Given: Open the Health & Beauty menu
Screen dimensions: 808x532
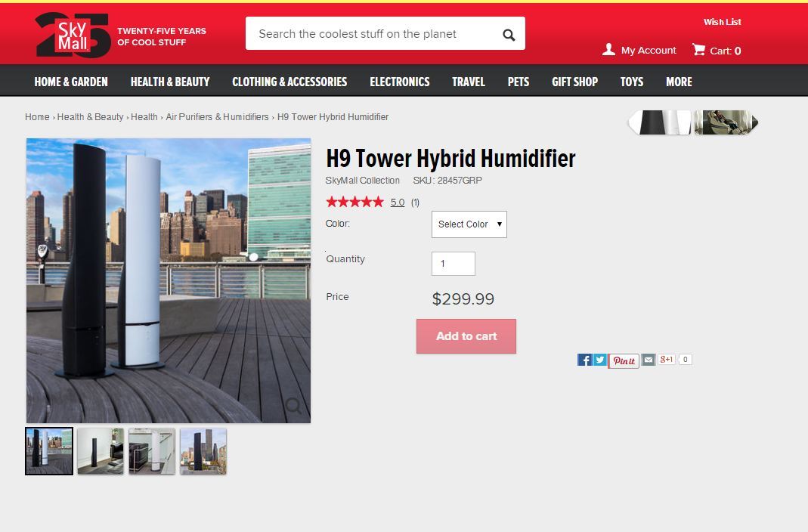Looking at the screenshot, I should coord(170,82).
